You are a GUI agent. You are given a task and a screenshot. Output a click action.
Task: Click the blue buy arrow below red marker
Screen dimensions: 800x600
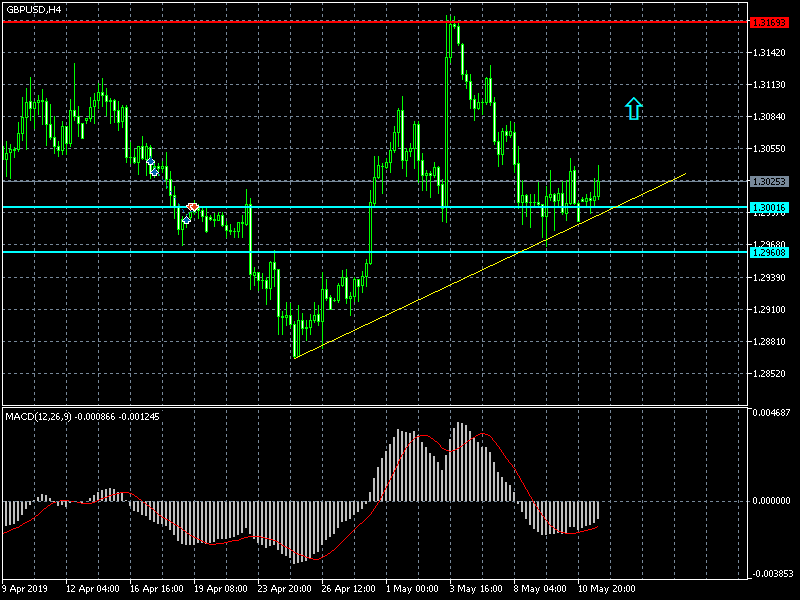pos(186,219)
